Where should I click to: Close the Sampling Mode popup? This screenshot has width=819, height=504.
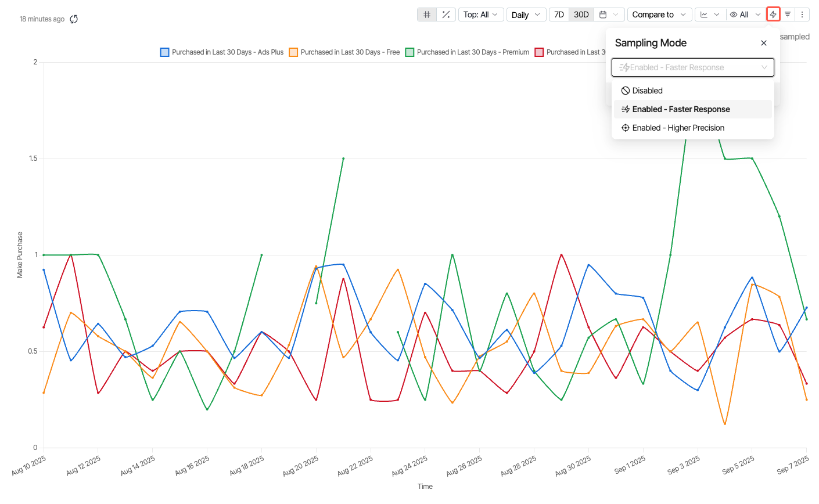pyautogui.click(x=764, y=43)
